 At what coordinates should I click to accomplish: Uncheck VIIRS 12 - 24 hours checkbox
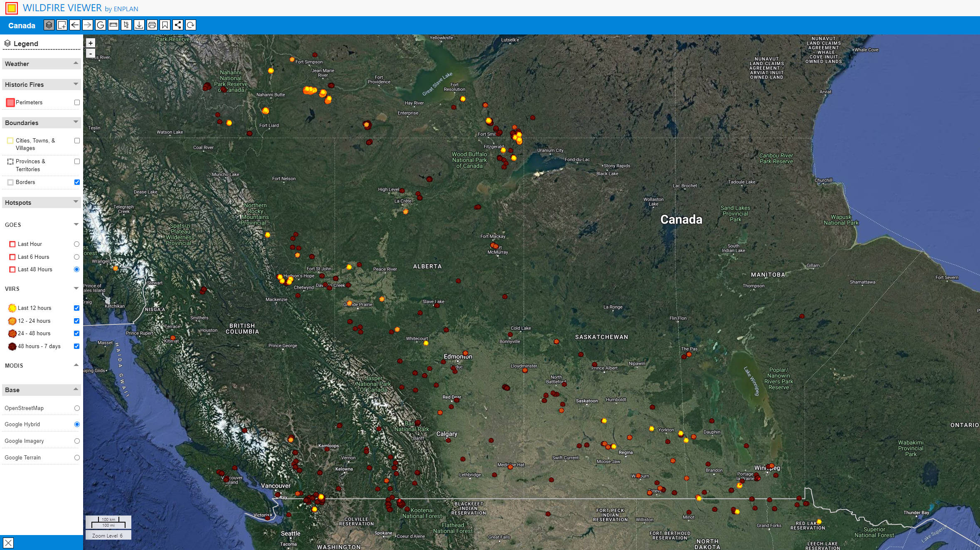coord(76,321)
